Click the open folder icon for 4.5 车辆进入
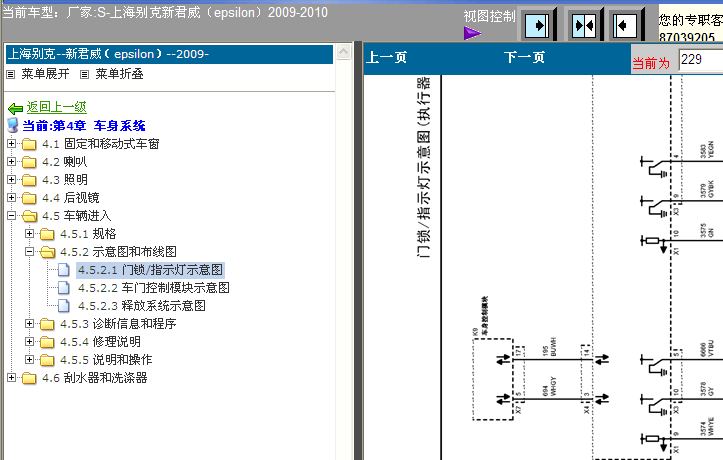The height and width of the screenshot is (460, 723). pyautogui.click(x=30, y=216)
